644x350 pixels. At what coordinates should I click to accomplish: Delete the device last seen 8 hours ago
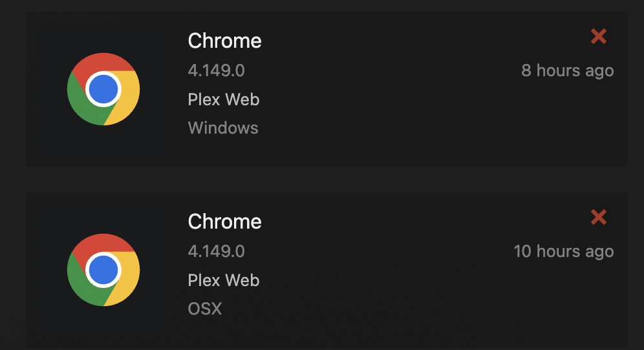pyautogui.click(x=599, y=37)
